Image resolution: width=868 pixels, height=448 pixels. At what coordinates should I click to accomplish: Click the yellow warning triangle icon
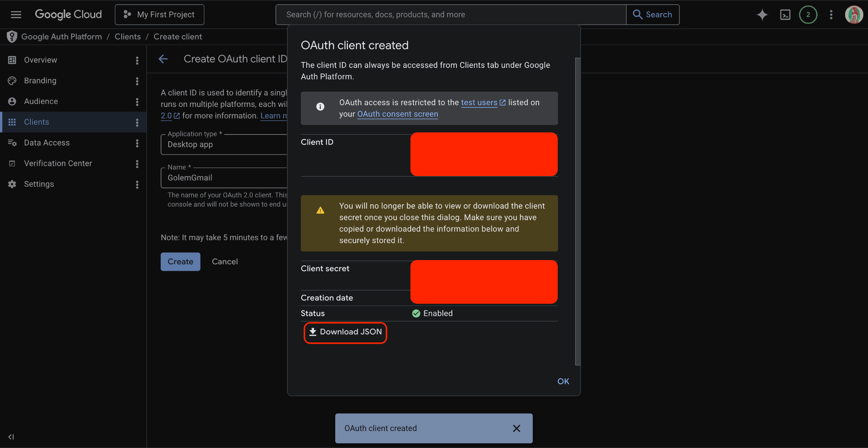coord(320,210)
